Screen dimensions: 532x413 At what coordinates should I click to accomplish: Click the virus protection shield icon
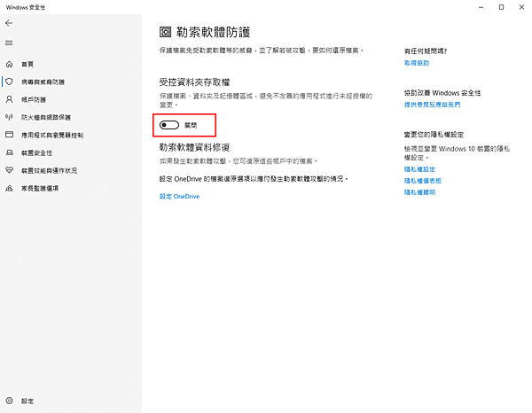pyautogui.click(x=9, y=82)
